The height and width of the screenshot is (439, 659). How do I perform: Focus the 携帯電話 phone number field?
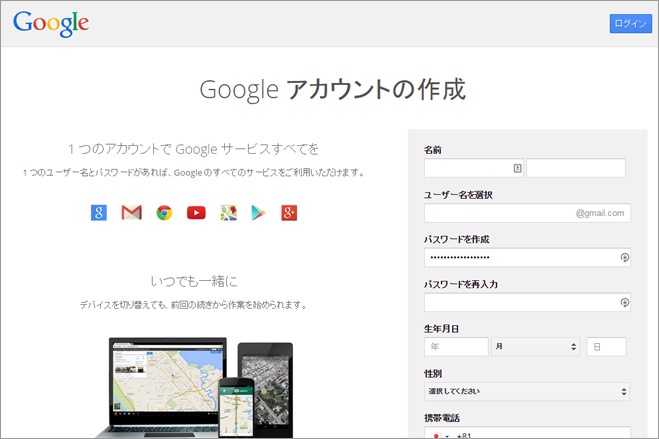coord(527,433)
